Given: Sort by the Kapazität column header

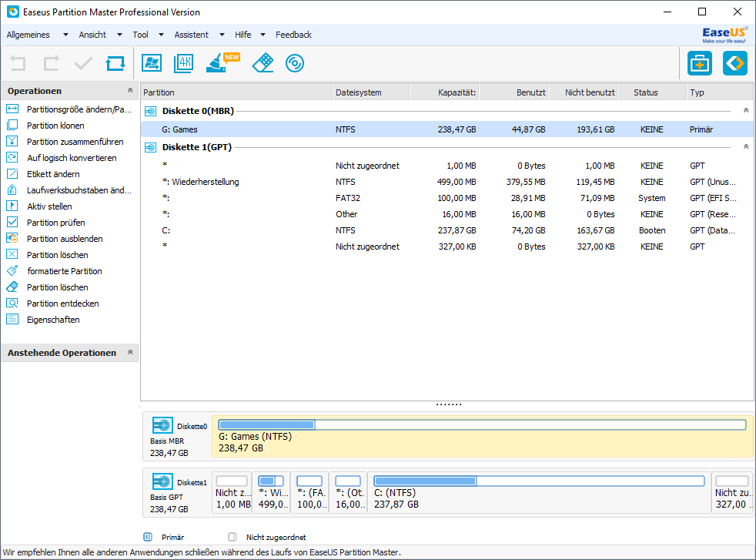Looking at the screenshot, I should [x=444, y=92].
